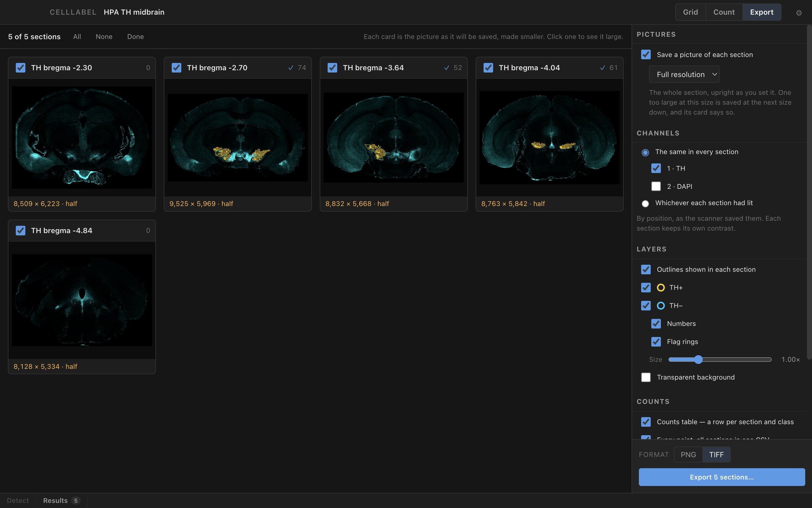Uncheck the TH bregma -2.30 section card

click(x=21, y=68)
